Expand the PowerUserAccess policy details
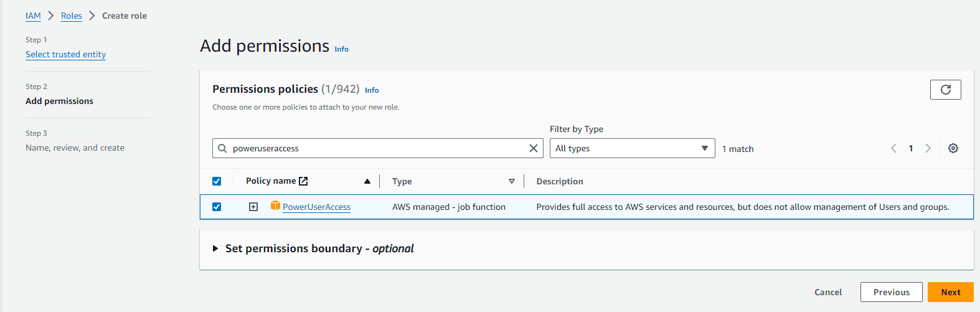The width and height of the screenshot is (980, 312). [253, 207]
